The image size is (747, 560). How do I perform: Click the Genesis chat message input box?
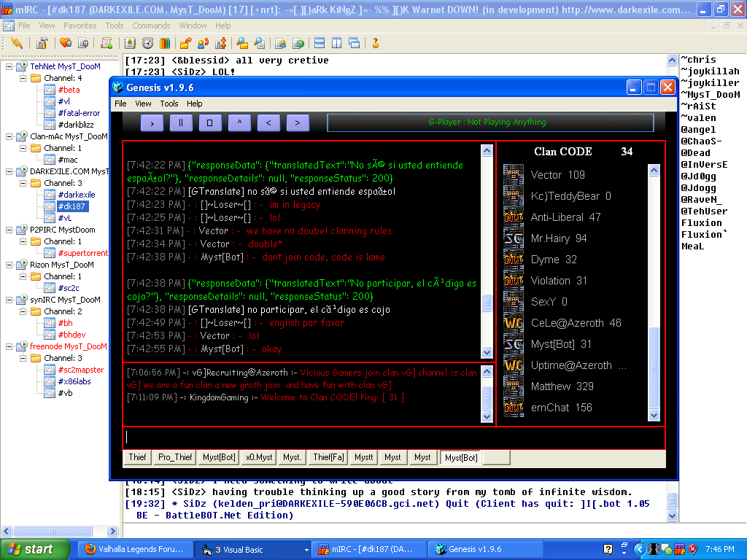tap(394, 437)
